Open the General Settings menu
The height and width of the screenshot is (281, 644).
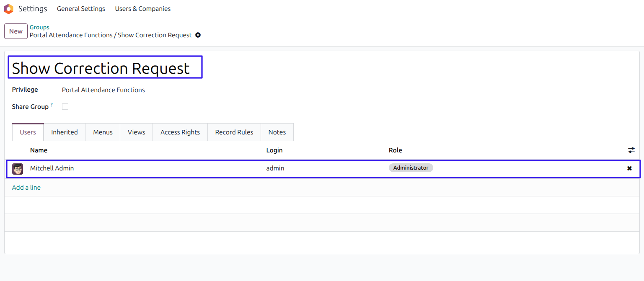(81, 9)
